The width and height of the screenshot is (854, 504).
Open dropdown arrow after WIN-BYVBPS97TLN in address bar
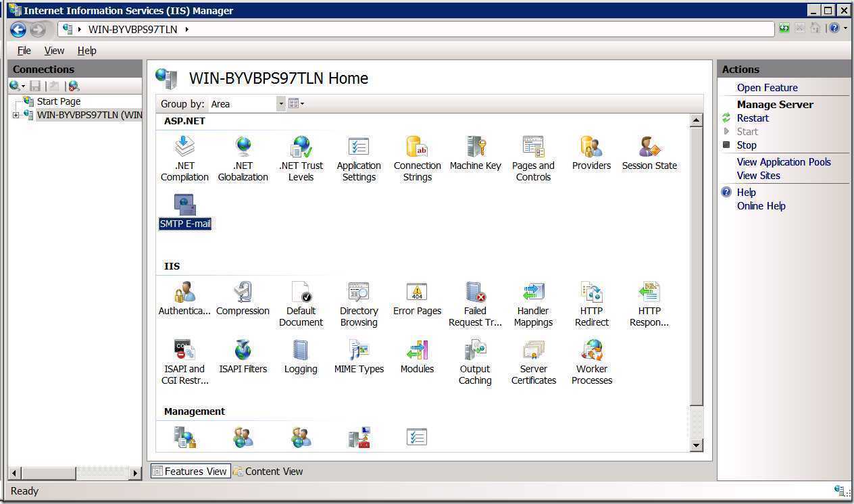coord(186,29)
